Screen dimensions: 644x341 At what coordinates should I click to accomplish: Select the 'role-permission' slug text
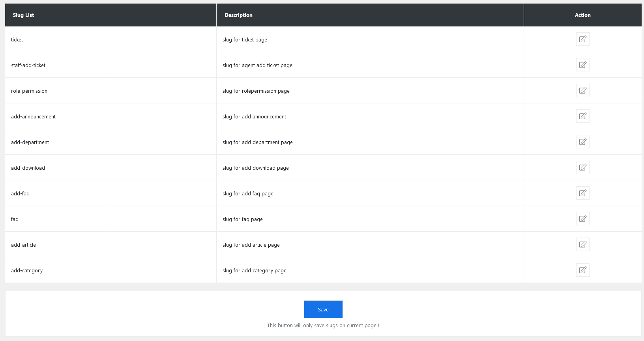(29, 91)
